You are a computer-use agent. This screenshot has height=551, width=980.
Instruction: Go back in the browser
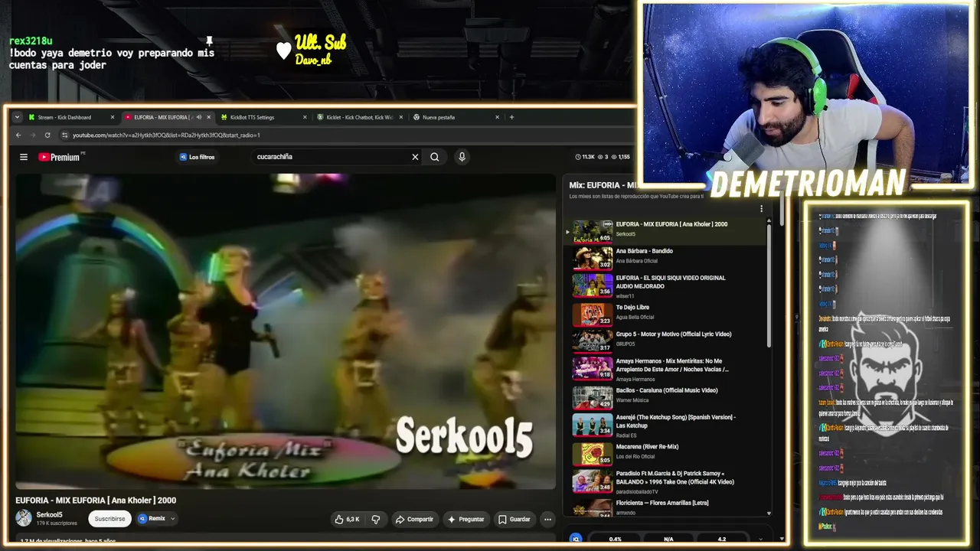(x=19, y=135)
